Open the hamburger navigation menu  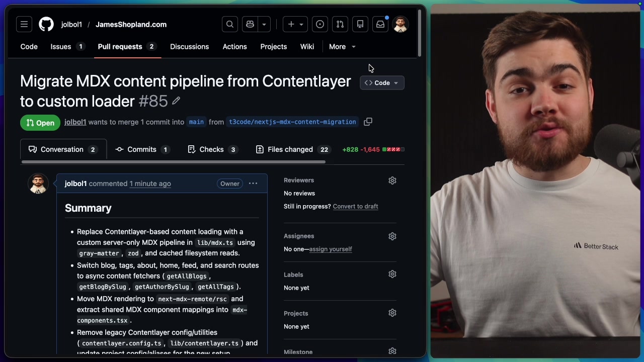point(24,24)
